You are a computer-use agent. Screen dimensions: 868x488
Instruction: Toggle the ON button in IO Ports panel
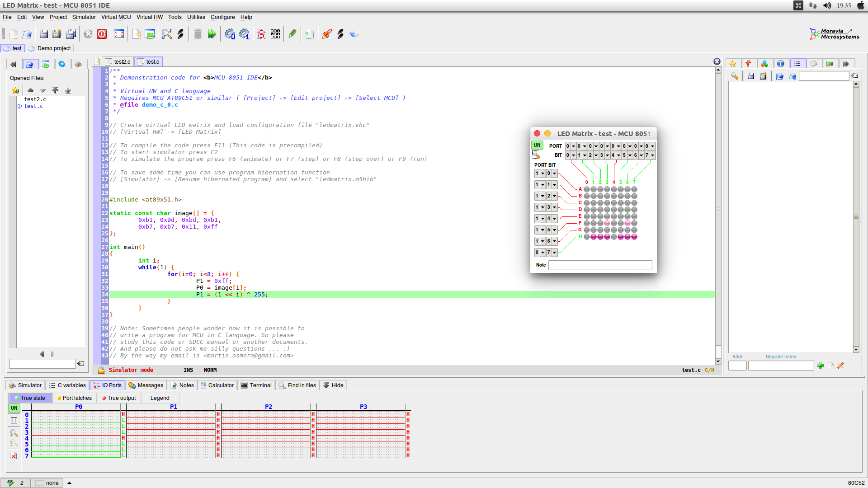(14, 408)
